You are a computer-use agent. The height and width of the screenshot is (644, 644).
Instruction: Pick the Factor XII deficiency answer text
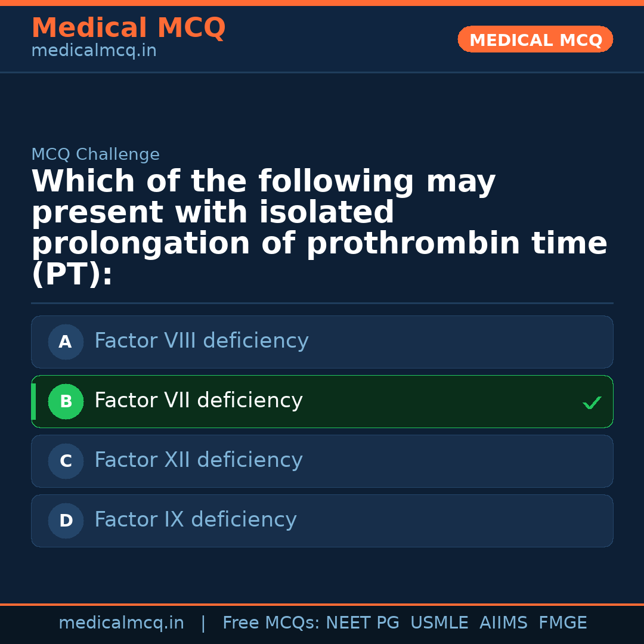[x=198, y=460]
